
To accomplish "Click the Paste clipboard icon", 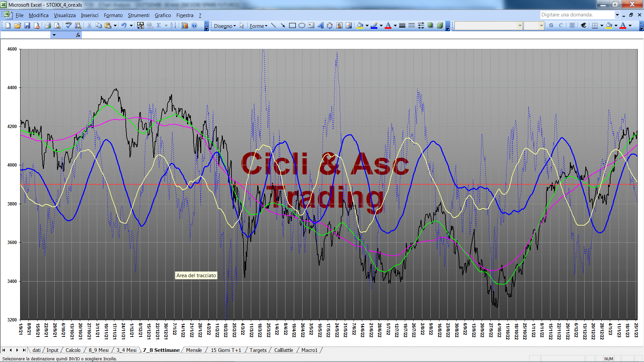I will (108, 25).
